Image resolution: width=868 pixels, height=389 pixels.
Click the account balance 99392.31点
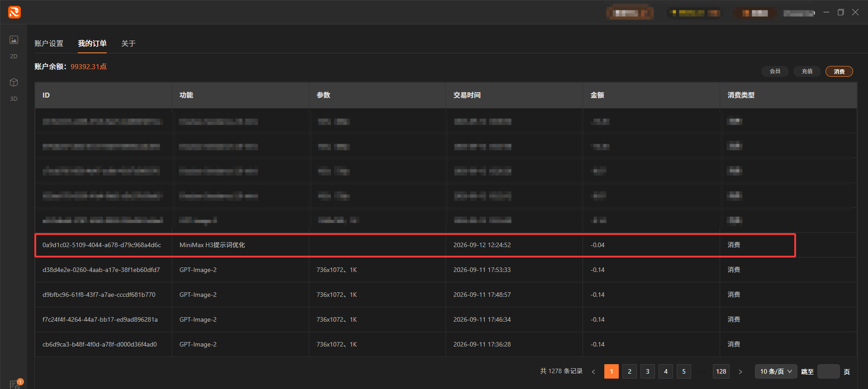[89, 66]
